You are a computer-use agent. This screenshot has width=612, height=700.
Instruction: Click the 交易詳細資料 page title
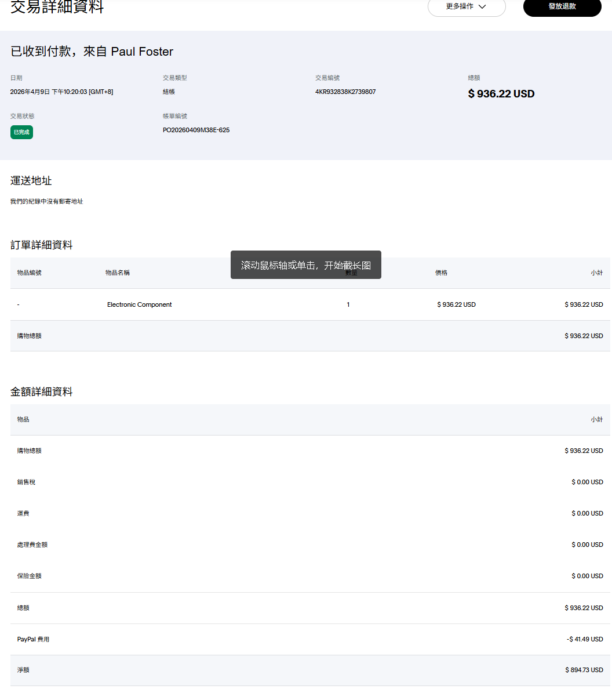pyautogui.click(x=57, y=8)
